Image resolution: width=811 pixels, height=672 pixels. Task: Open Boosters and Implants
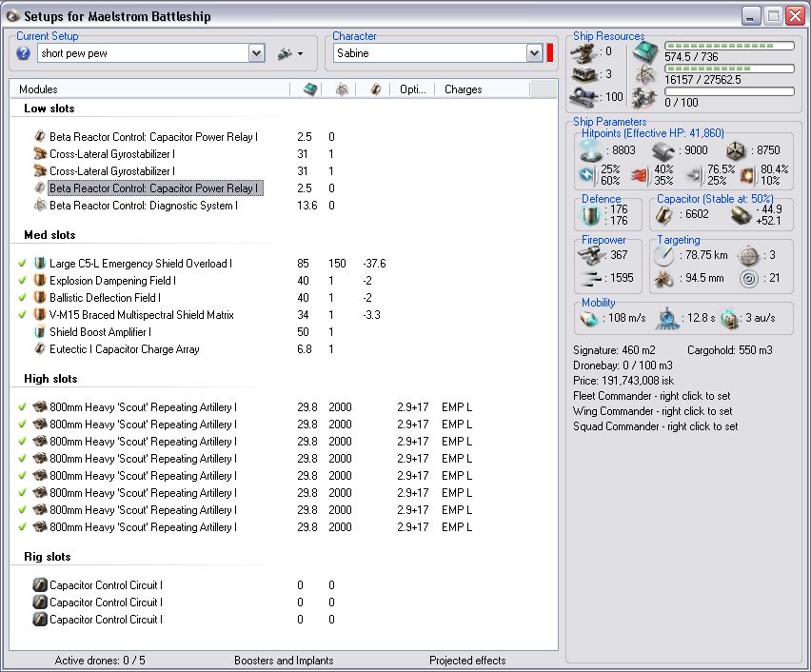(284, 660)
